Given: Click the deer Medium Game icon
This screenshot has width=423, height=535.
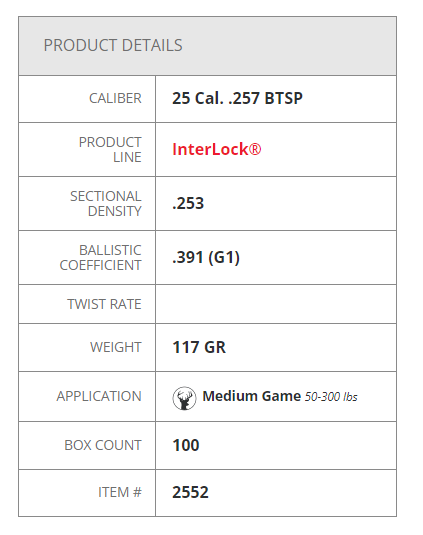Looking at the screenshot, I should 184,398.
